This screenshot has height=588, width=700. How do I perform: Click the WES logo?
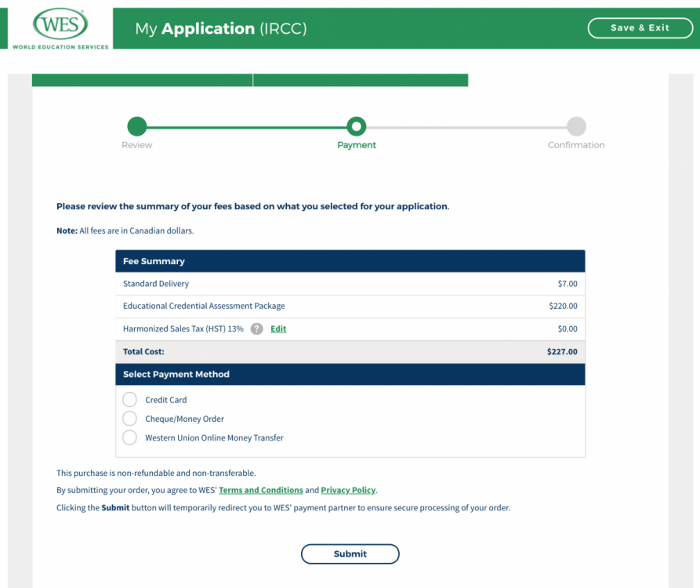tap(60, 29)
